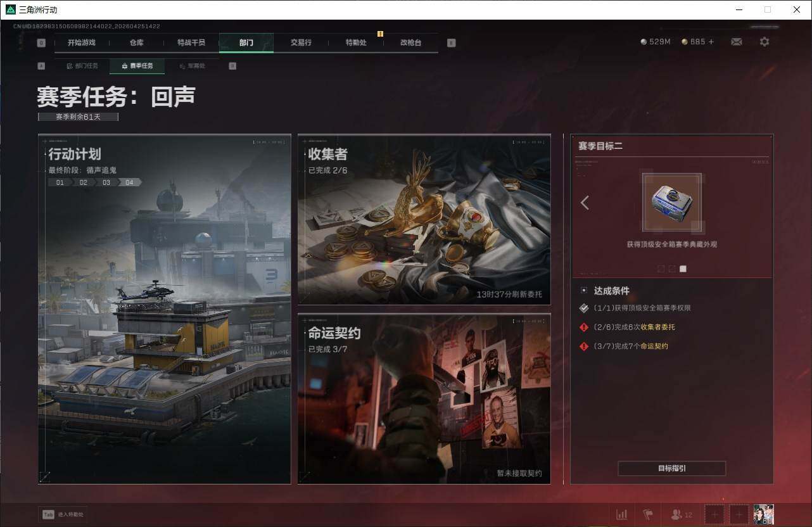This screenshot has width=812, height=527.
Task: Switch to the 部门任务 tab
Action: click(x=83, y=65)
